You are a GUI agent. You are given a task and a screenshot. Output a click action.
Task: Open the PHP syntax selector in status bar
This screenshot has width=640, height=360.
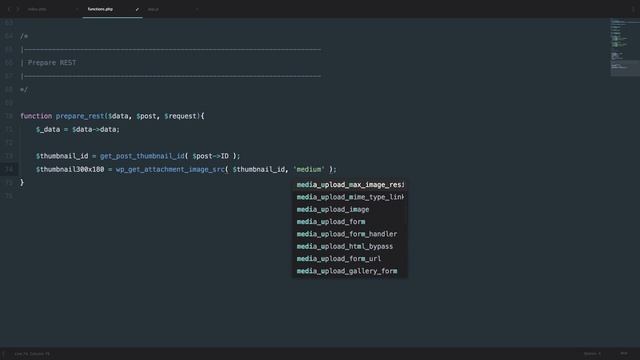tap(624, 353)
